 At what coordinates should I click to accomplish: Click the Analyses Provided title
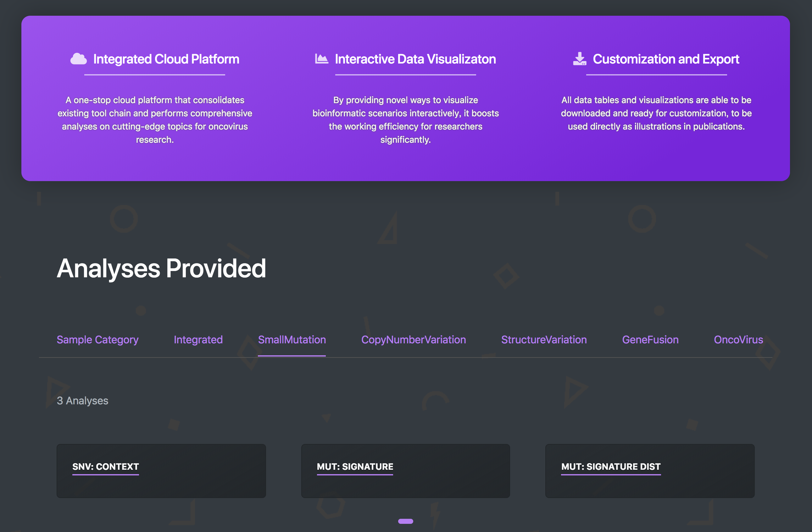pyautogui.click(x=161, y=269)
